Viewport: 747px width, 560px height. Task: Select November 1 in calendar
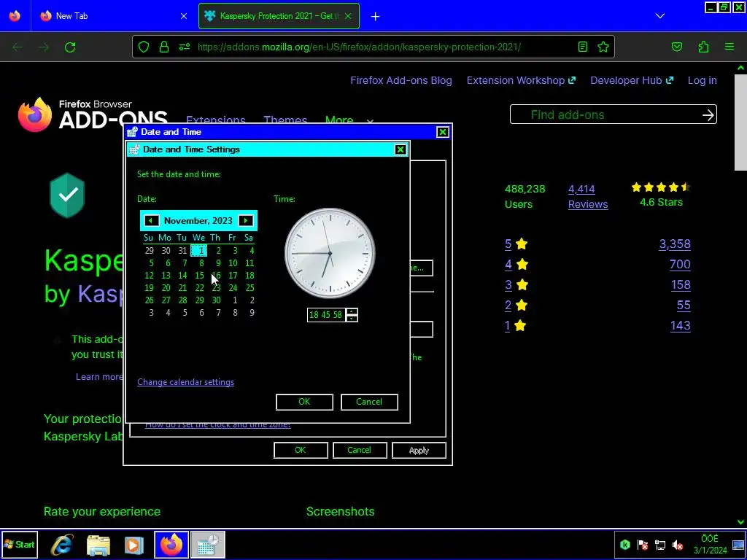click(199, 251)
